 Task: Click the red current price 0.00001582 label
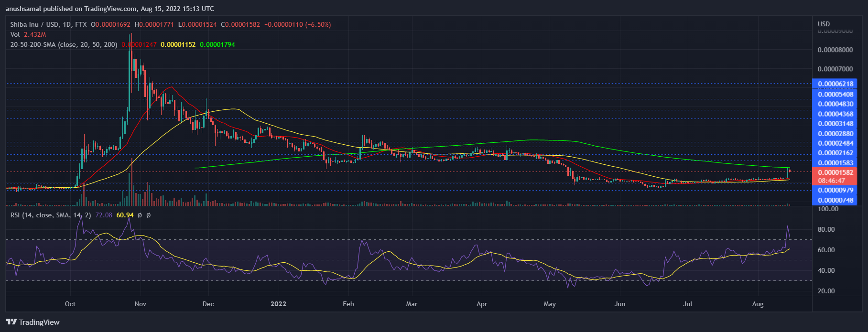click(x=835, y=172)
